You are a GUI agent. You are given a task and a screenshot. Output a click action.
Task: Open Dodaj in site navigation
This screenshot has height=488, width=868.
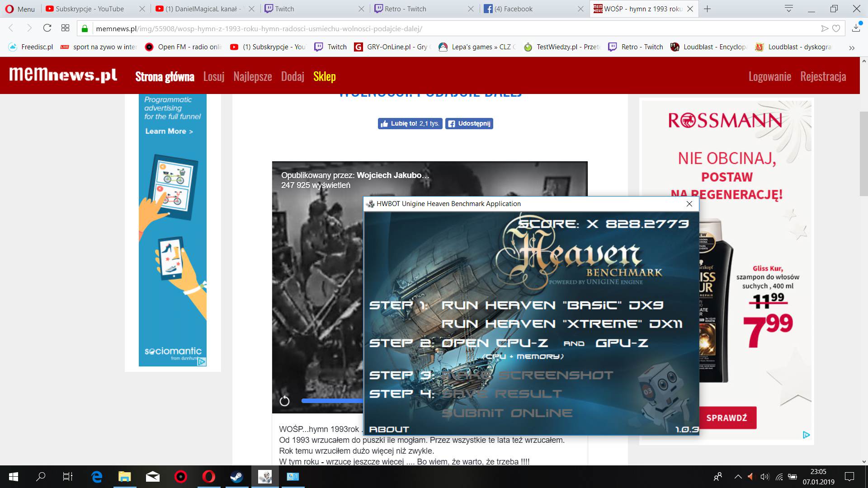tap(292, 76)
